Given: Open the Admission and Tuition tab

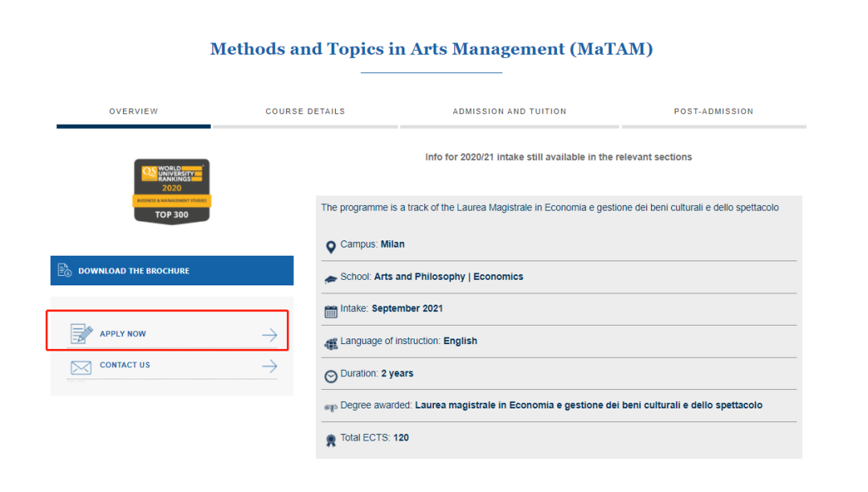Looking at the screenshot, I should [510, 111].
